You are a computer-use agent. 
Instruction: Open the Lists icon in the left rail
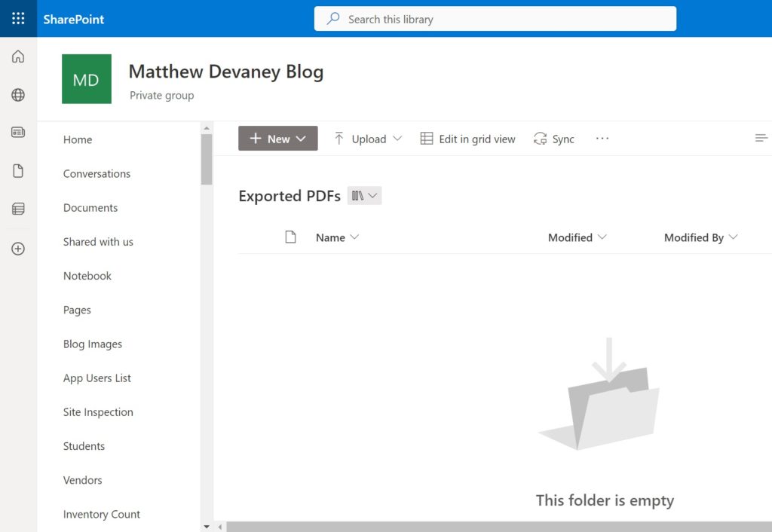pyautogui.click(x=17, y=209)
